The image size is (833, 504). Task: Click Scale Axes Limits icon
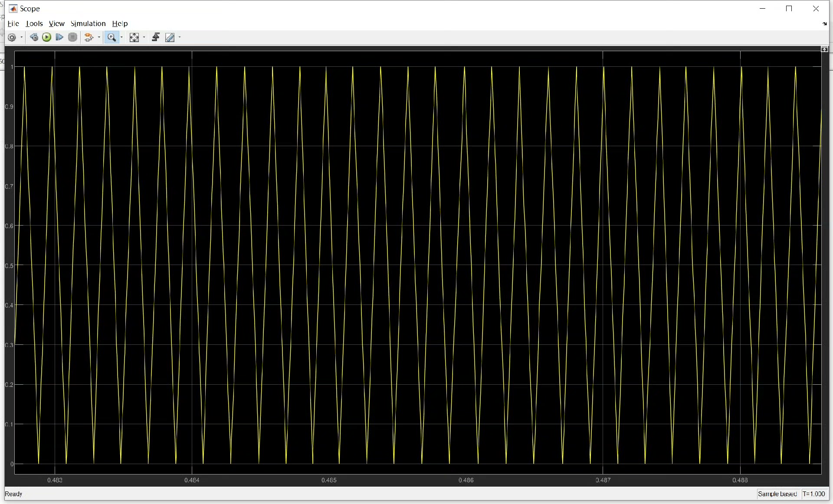point(134,38)
